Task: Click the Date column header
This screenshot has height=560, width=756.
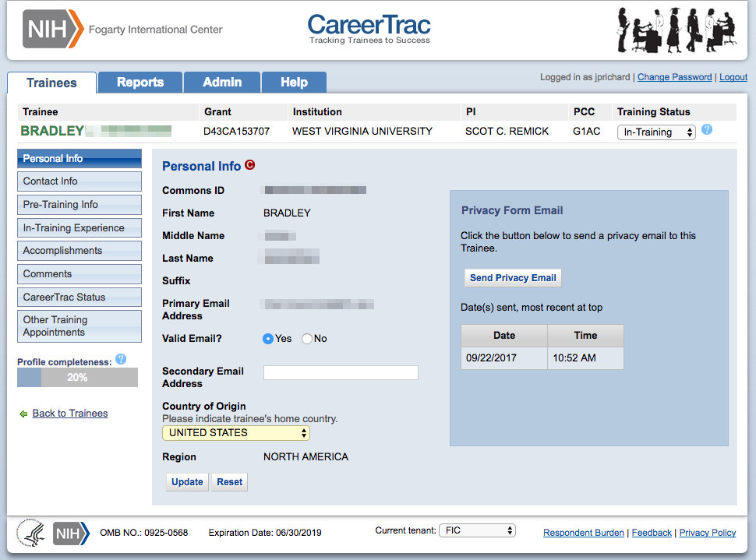Action: 504,336
